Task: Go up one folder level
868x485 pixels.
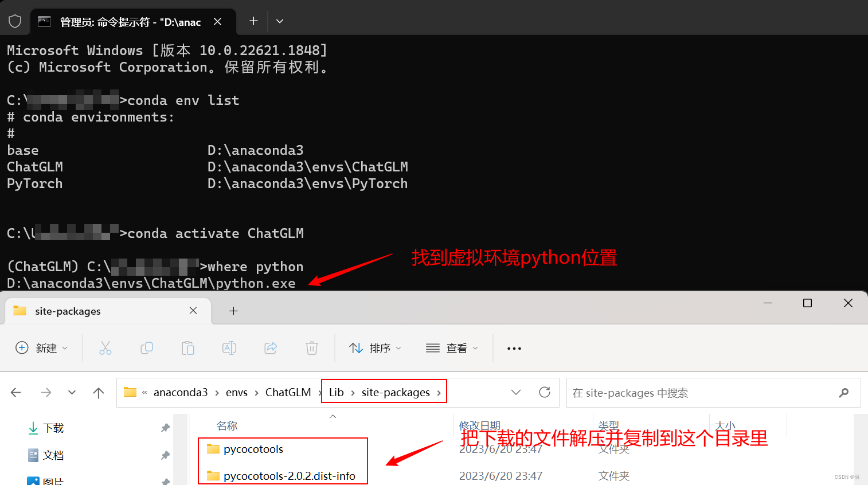Action: (99, 393)
